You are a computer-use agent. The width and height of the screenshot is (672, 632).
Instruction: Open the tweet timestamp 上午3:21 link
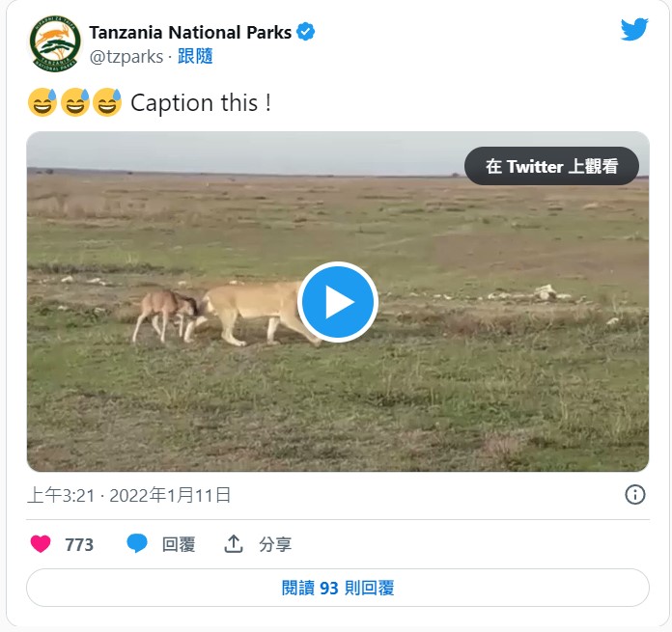[129, 496]
